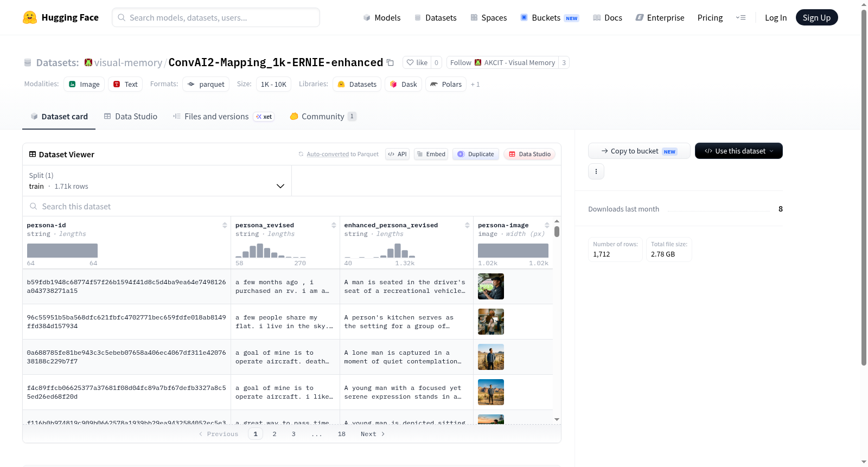Click the Hugging Face logo

click(x=60, y=17)
